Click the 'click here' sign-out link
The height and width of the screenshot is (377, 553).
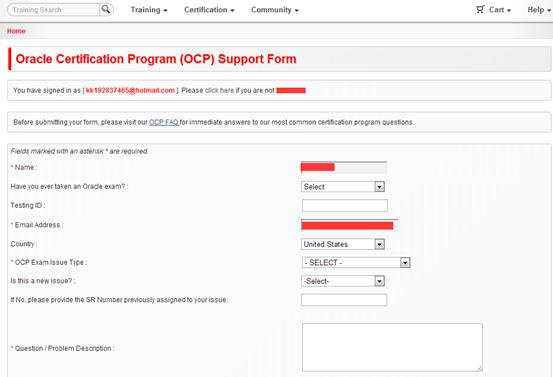[x=219, y=90]
